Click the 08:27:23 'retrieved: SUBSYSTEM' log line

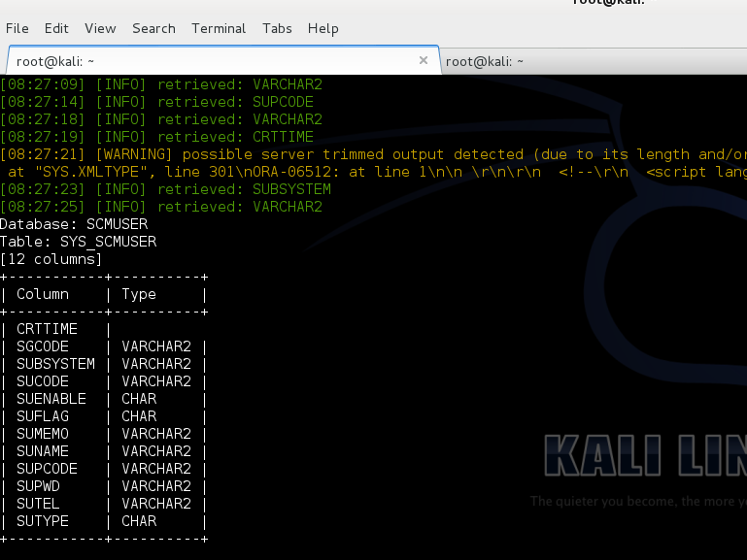[165, 189]
